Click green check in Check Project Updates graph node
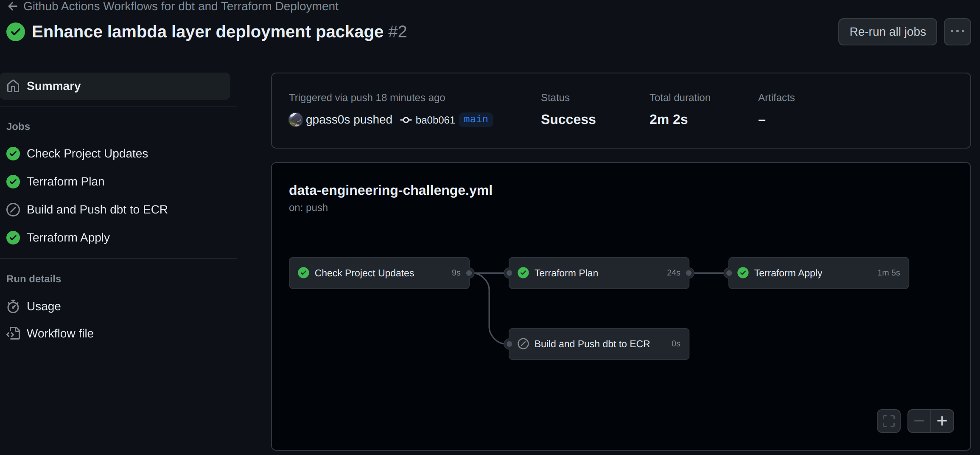 point(304,273)
